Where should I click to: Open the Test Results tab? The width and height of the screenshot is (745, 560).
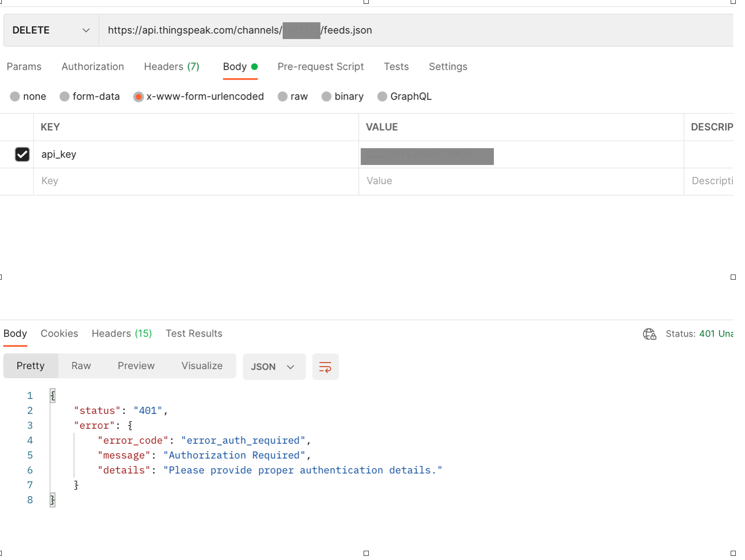[194, 334]
